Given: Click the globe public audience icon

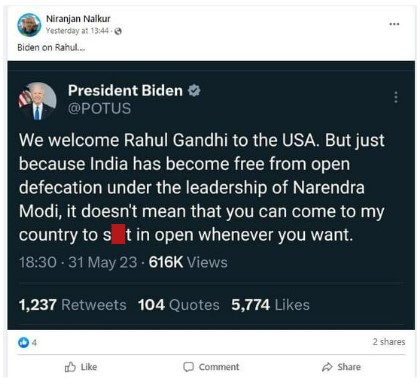Looking at the screenshot, I should pyautogui.click(x=118, y=31).
